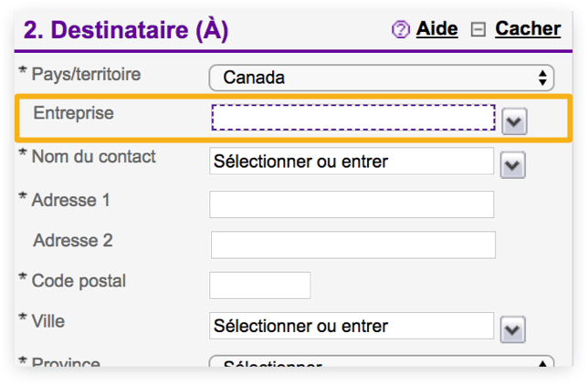Click the Code postal label

pos(79,281)
